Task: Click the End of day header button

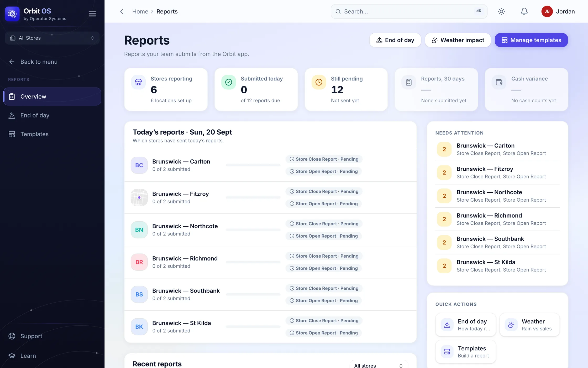Action: (395, 40)
